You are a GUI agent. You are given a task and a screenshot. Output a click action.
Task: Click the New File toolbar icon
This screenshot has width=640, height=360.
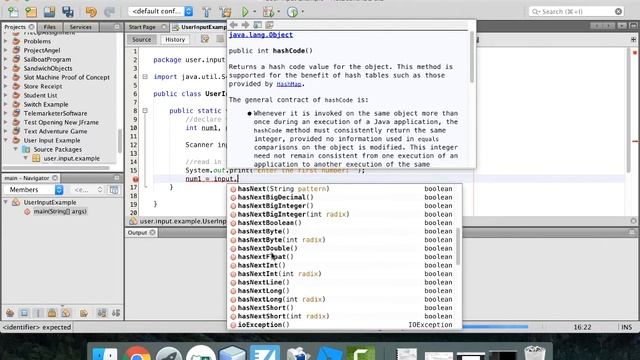point(13,11)
